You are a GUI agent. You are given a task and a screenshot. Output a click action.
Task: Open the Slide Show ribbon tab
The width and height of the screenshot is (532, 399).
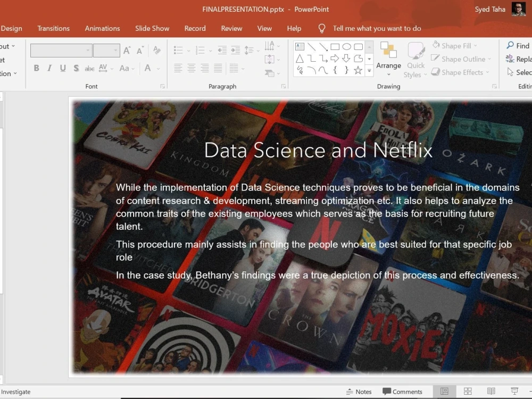[152, 28]
